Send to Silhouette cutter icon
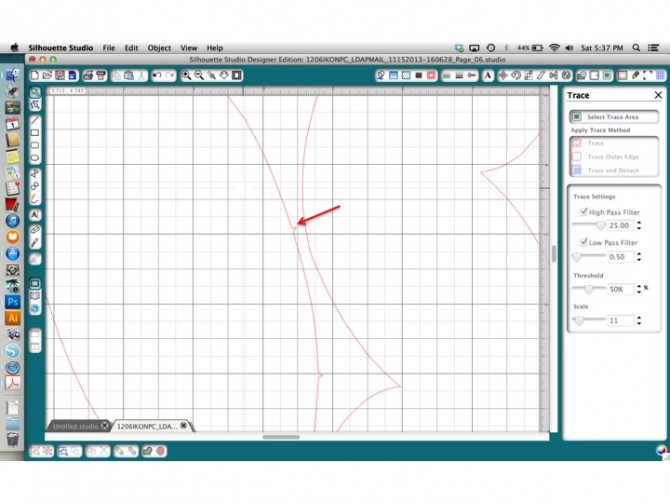The height and width of the screenshot is (503, 670). tap(101, 76)
